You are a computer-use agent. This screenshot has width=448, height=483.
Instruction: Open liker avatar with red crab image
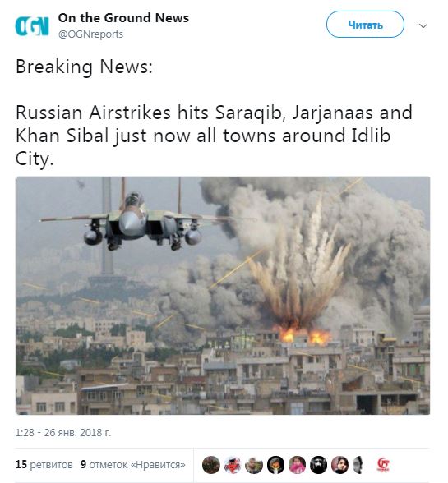coord(233,465)
